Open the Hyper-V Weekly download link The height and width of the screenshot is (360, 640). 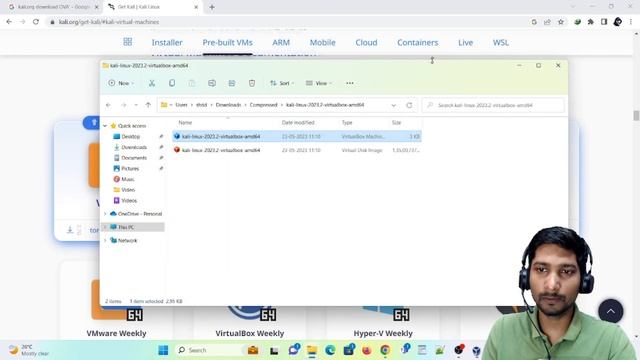pos(383,333)
